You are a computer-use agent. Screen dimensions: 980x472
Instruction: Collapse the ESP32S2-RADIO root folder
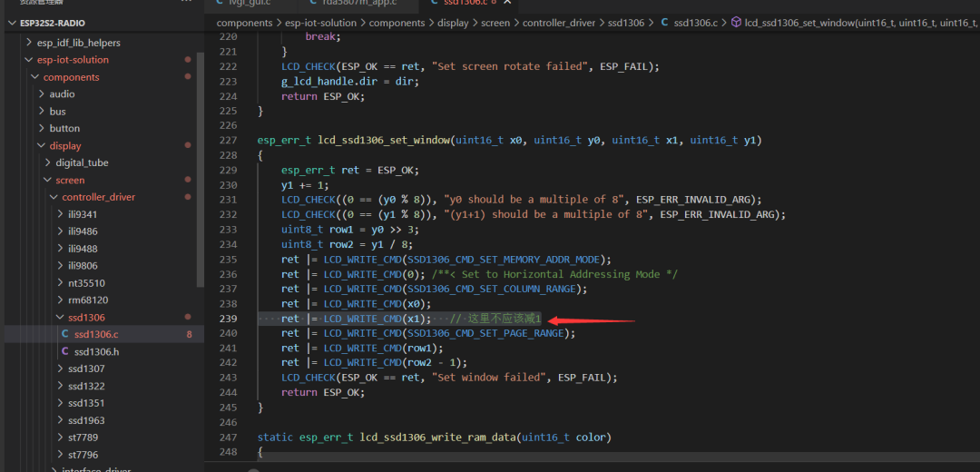pyautogui.click(x=12, y=23)
